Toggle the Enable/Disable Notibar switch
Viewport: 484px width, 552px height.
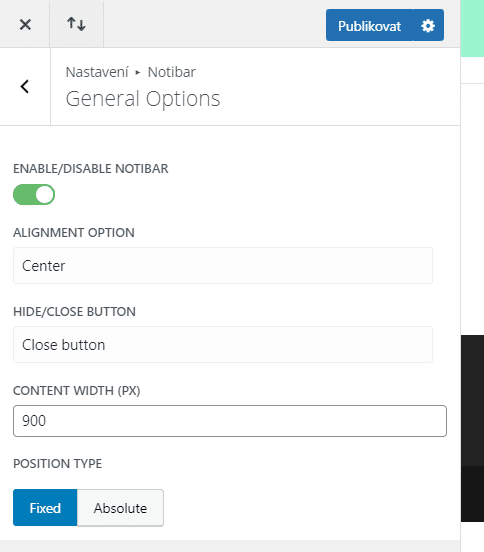pyautogui.click(x=34, y=194)
